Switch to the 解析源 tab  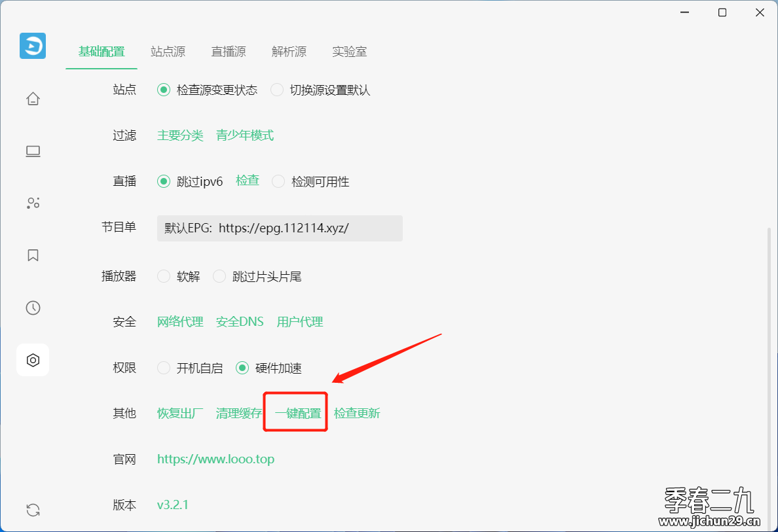289,52
